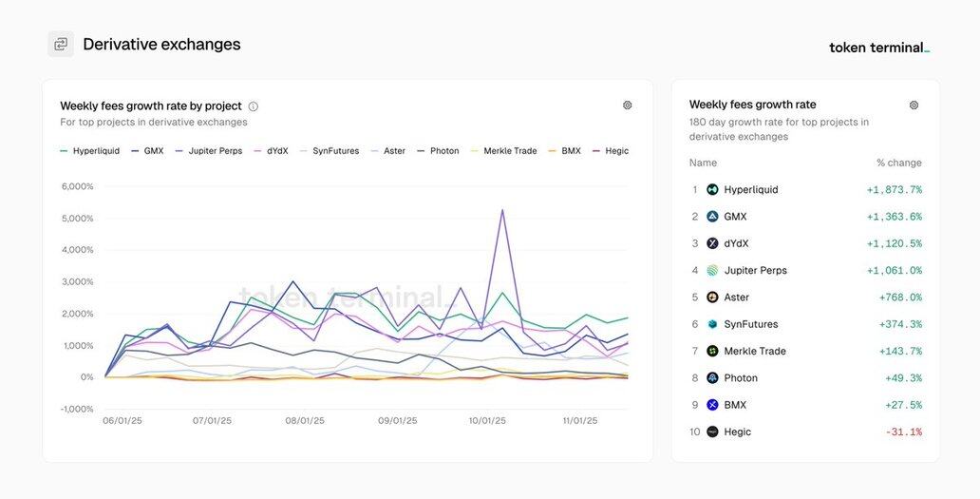Screen dimensions: 980x499
Task: Sort by % change column header
Action: click(898, 163)
